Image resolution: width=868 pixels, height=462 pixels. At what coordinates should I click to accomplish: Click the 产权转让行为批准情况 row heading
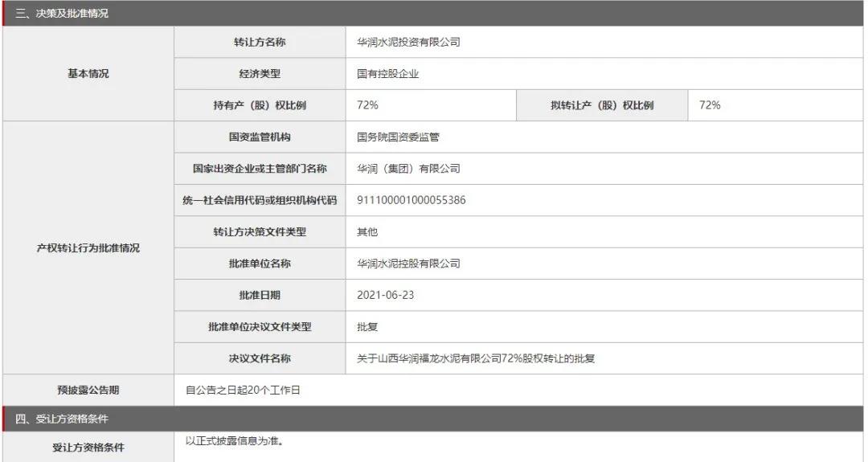coord(88,248)
